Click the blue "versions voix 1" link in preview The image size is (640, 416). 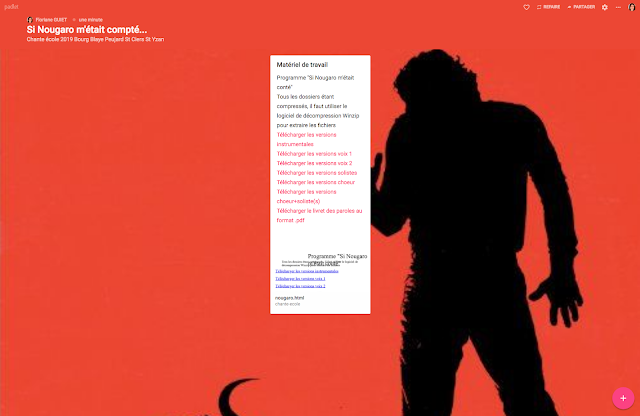(x=300, y=279)
